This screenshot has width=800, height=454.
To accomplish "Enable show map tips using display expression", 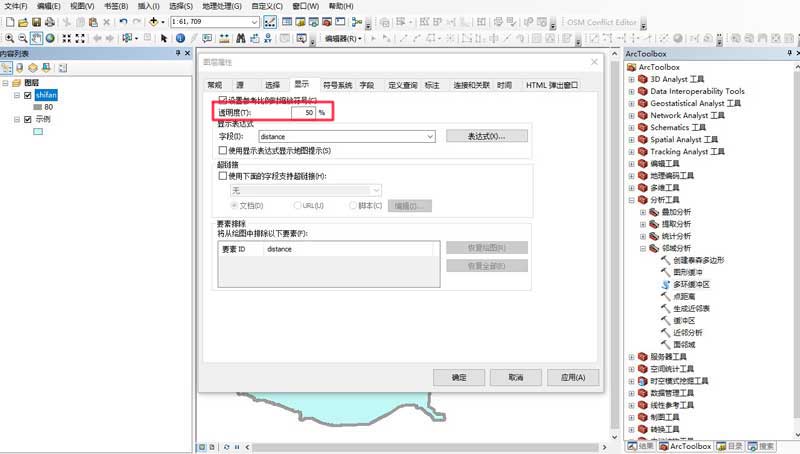I will click(x=222, y=150).
